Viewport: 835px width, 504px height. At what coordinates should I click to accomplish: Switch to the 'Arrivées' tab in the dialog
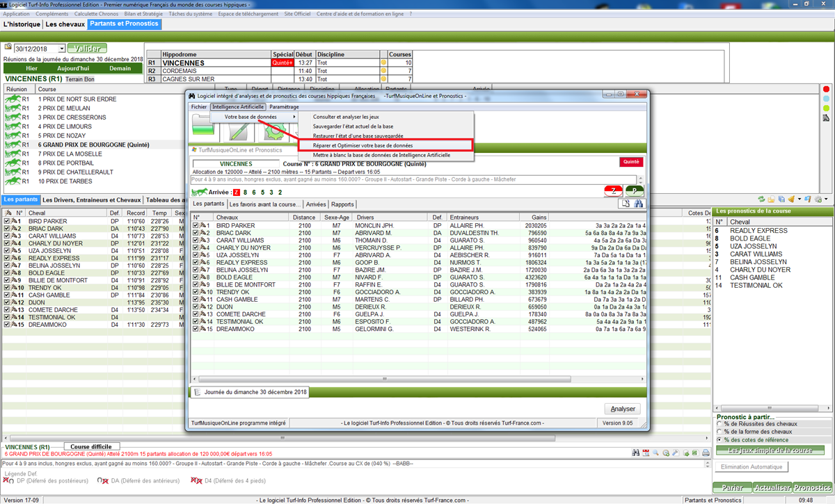tap(316, 204)
